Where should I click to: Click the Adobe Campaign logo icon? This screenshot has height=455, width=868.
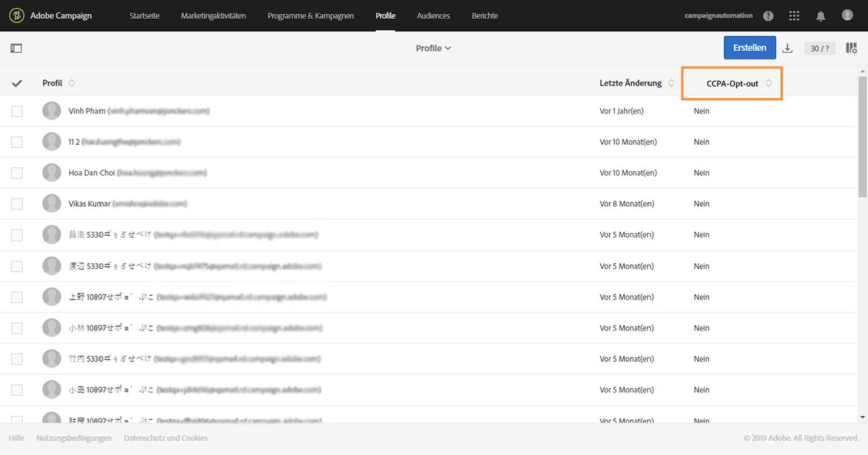(17, 16)
